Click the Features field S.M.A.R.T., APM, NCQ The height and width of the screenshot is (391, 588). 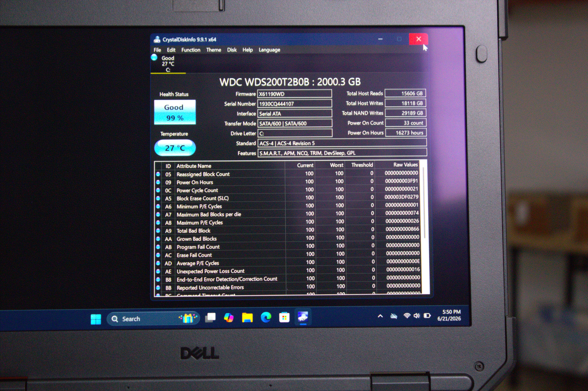pos(342,153)
